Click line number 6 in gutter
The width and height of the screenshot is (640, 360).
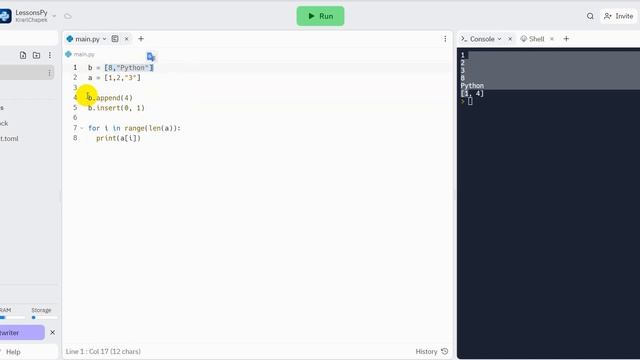tap(75, 118)
